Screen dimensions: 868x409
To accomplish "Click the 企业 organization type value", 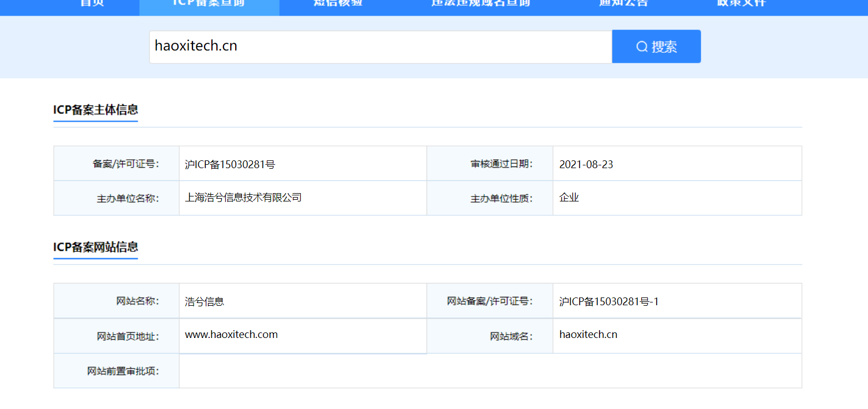I will (569, 197).
